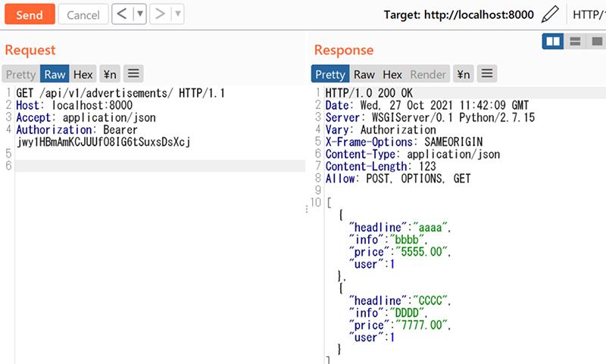The image size is (606, 364).
Task: Switch Response view to Render tab
Action: (428, 74)
